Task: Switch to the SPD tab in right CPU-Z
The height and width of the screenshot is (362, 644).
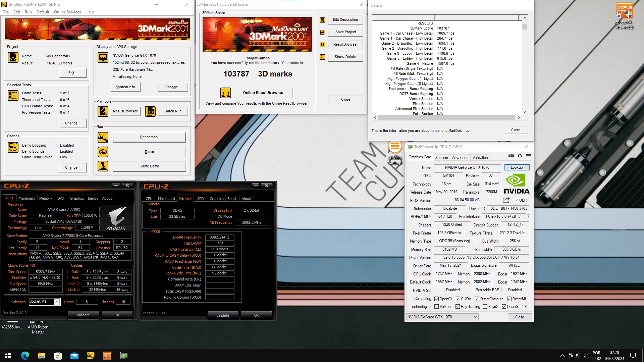Action: tap(200, 199)
